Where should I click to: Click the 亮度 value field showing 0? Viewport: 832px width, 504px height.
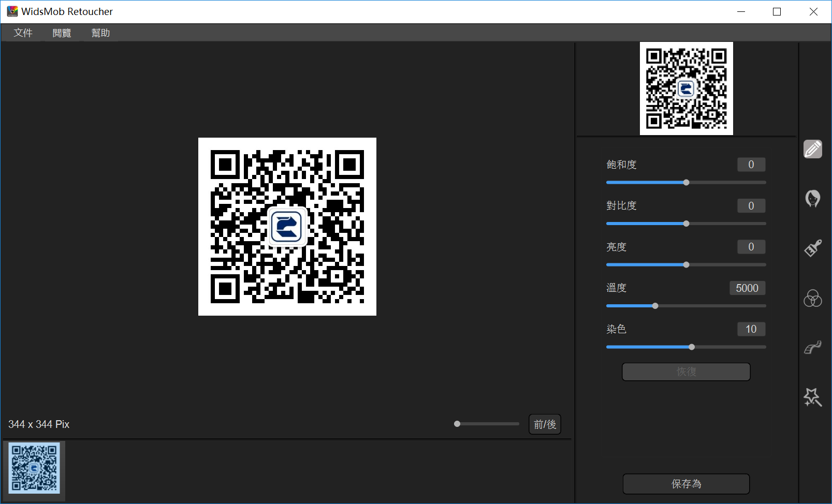[x=751, y=247]
